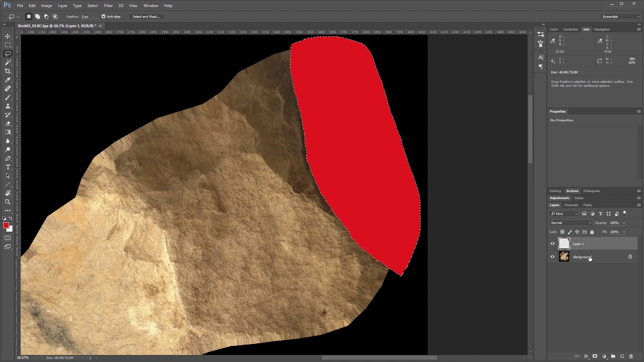Open the Opacity slider dropdown
Viewport: 644px width, 362px height.
coord(624,223)
